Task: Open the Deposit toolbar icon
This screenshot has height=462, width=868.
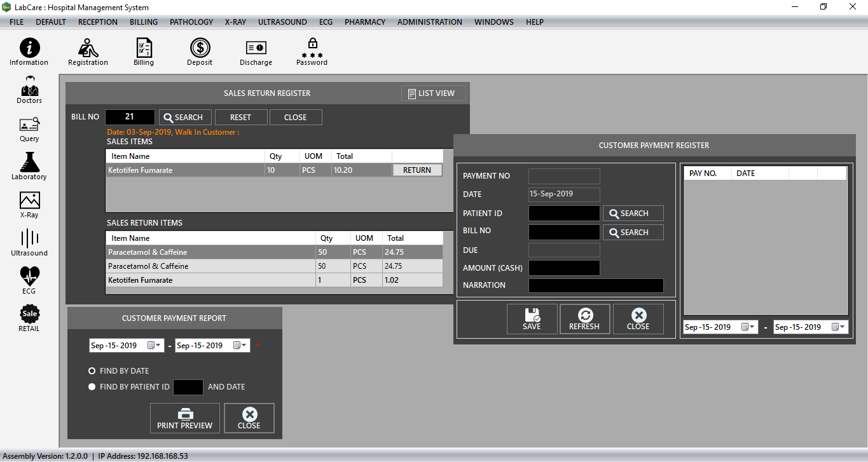Action: click(x=200, y=51)
